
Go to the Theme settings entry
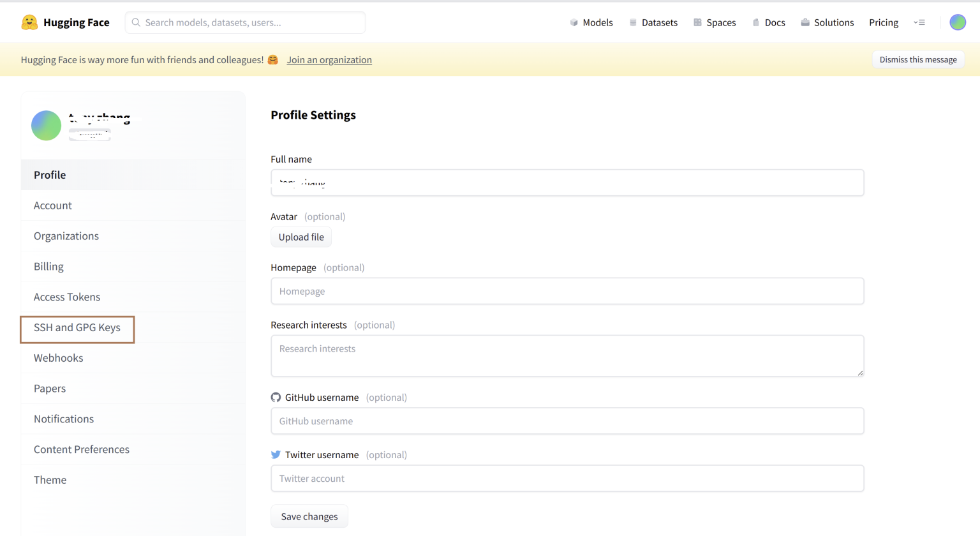tap(50, 479)
